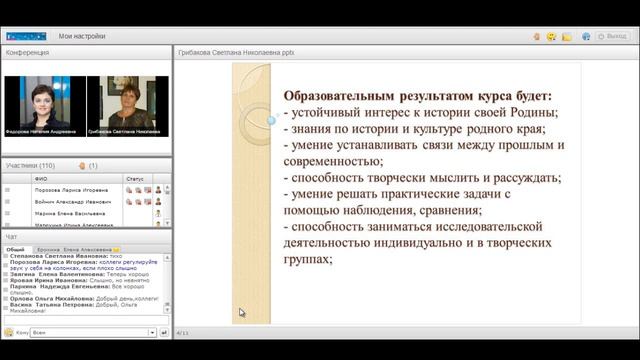Screen dimensions: 640x360
Task: Click second status icon in Войнич Александр Иванович row
Action: (x=138, y=202)
